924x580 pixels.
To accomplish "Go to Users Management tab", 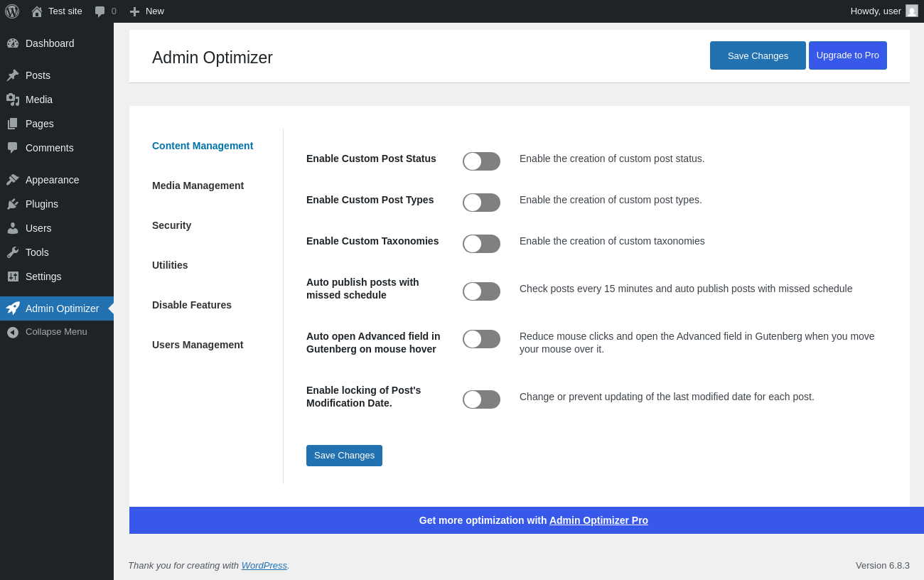I will (198, 345).
